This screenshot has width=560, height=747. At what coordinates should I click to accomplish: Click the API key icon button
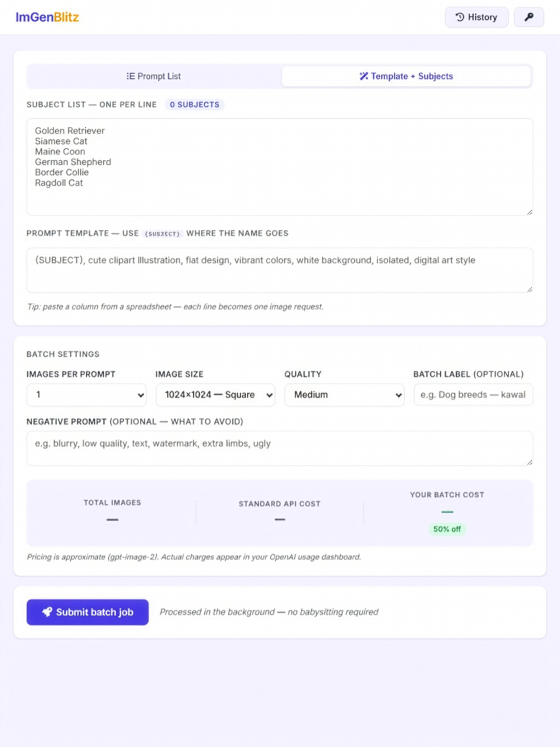tap(529, 17)
